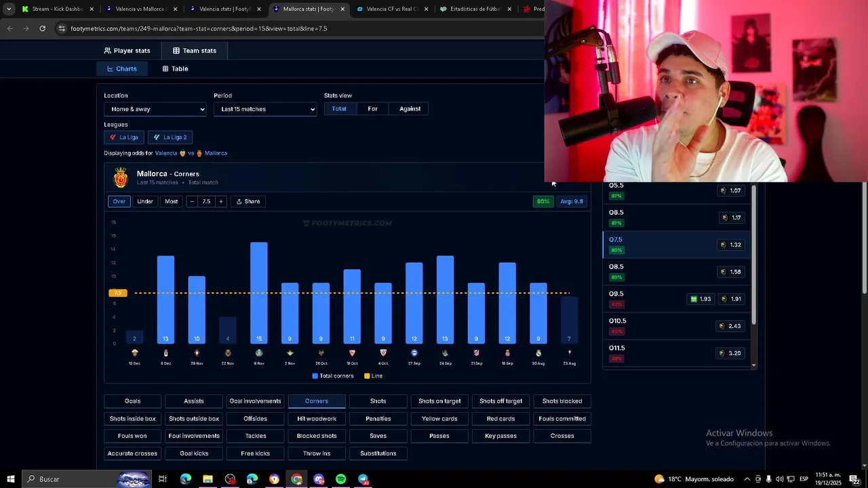The width and height of the screenshot is (868, 488).
Task: Open the browser tab search chevron
Action: coord(8,9)
